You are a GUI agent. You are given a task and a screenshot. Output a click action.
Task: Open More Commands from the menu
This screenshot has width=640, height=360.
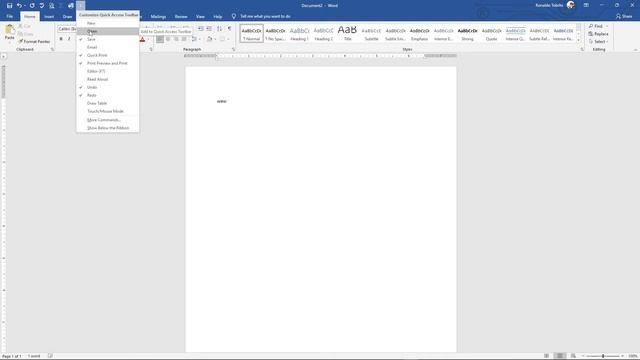point(108,120)
